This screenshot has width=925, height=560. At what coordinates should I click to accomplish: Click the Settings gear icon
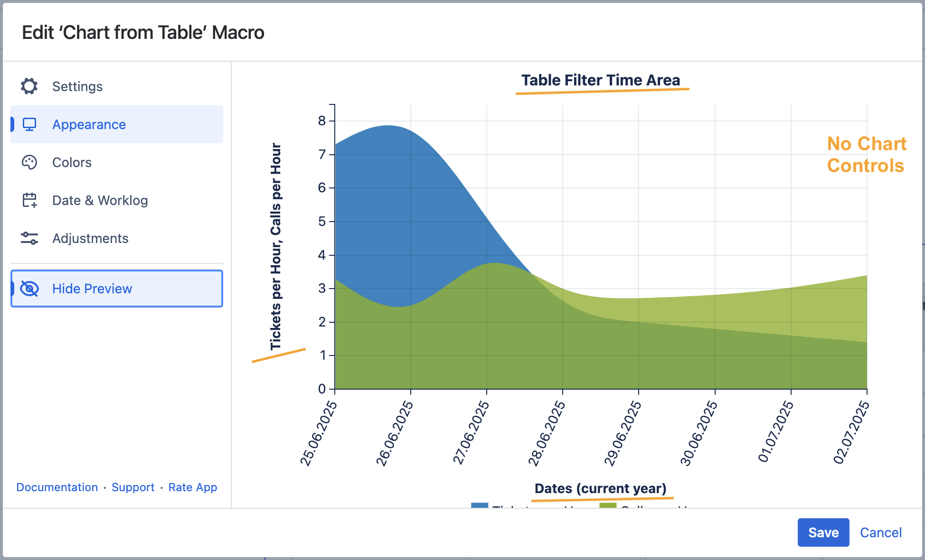point(29,86)
